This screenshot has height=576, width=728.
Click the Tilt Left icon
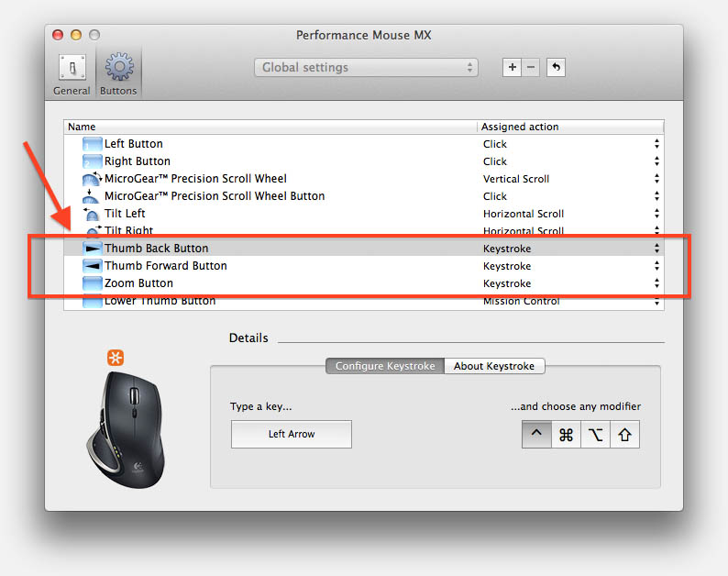91,214
